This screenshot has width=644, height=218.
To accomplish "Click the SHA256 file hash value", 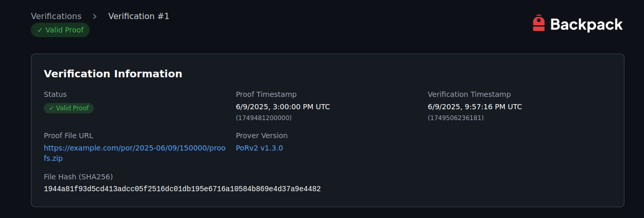I will [x=182, y=189].
